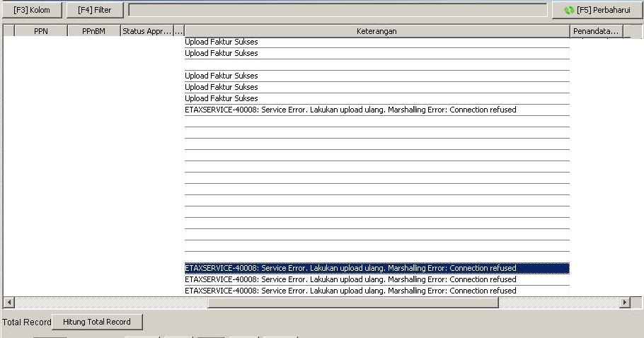The height and width of the screenshot is (338, 644).
Task: Select the fourth Upload Faktur Sukses row
Action: 376,88
